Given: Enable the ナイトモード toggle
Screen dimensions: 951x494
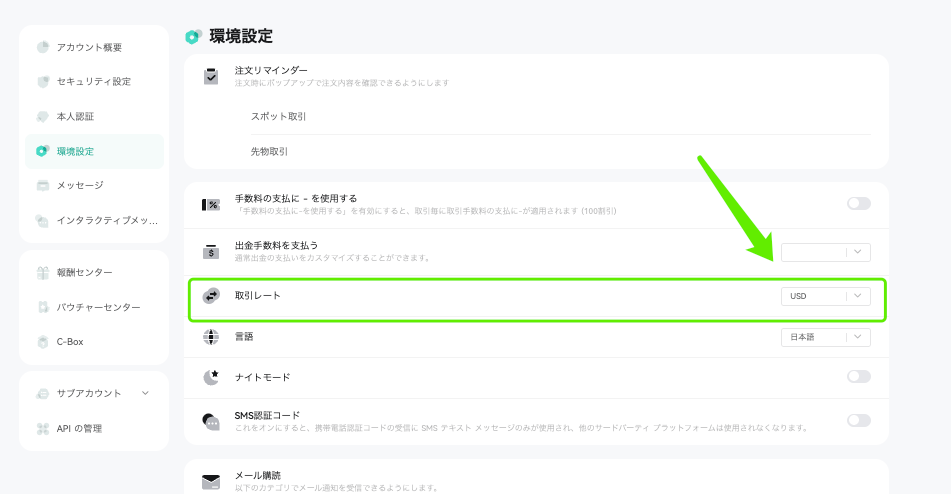Looking at the screenshot, I should (x=859, y=376).
